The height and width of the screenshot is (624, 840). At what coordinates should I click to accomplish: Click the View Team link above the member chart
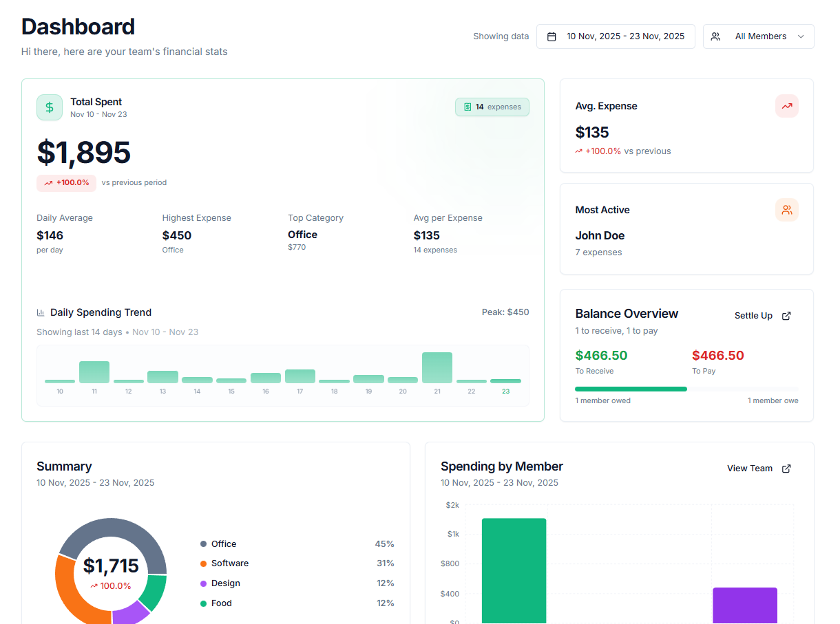pyautogui.click(x=749, y=468)
